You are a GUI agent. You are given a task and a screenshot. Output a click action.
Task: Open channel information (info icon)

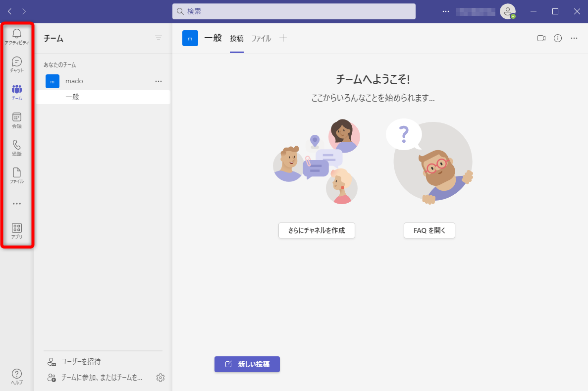point(557,38)
